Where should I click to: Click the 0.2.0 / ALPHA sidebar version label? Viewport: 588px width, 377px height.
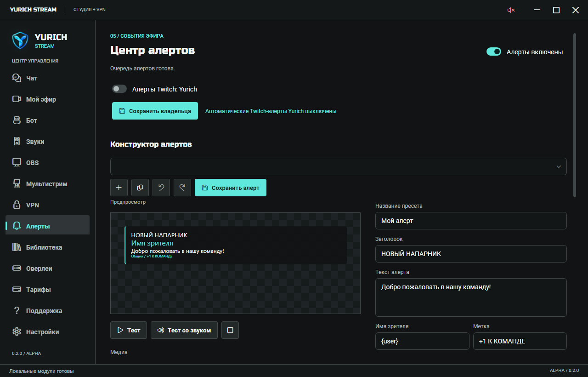click(26, 354)
